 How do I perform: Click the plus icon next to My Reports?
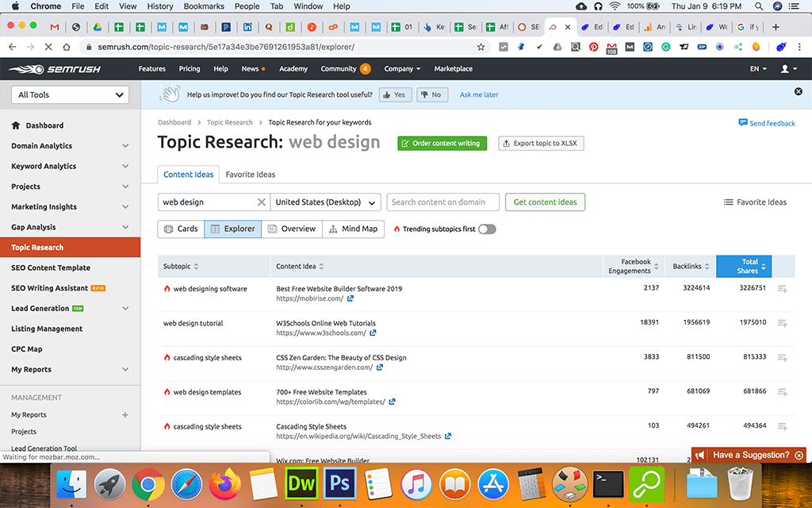(x=124, y=414)
